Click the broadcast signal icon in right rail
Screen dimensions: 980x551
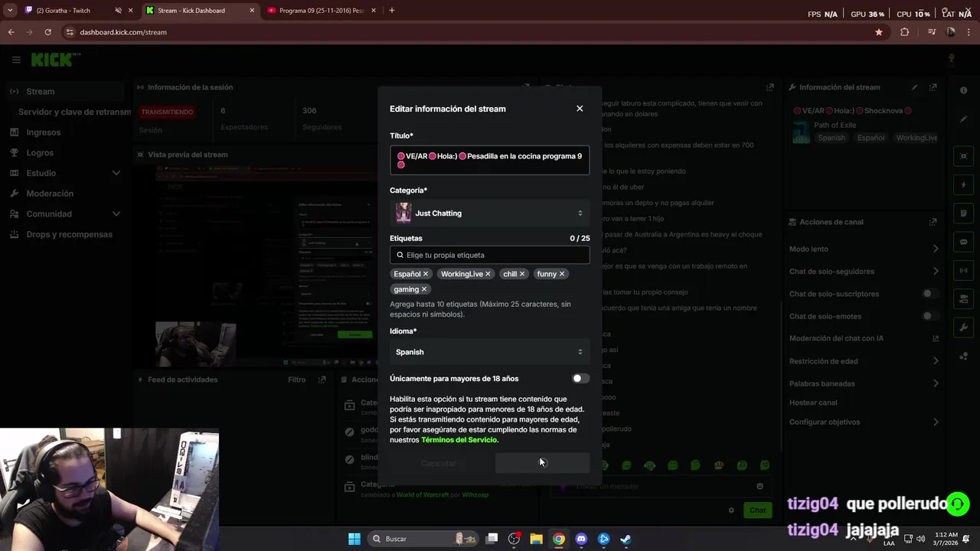pyautogui.click(x=964, y=270)
